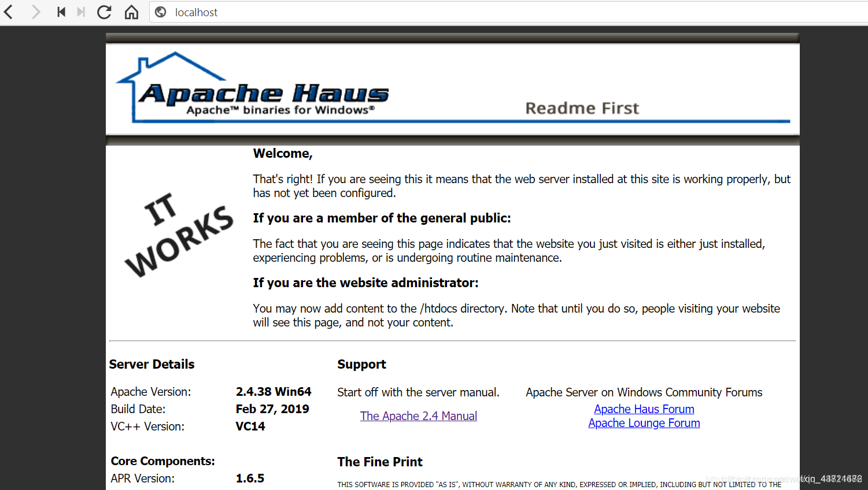Click the Feb 27, 2019 build date value

point(272,409)
